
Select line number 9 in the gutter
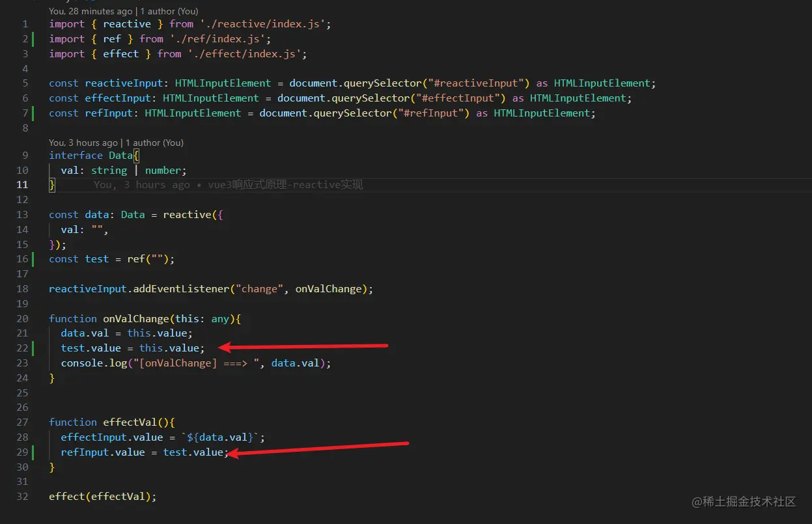tap(25, 156)
